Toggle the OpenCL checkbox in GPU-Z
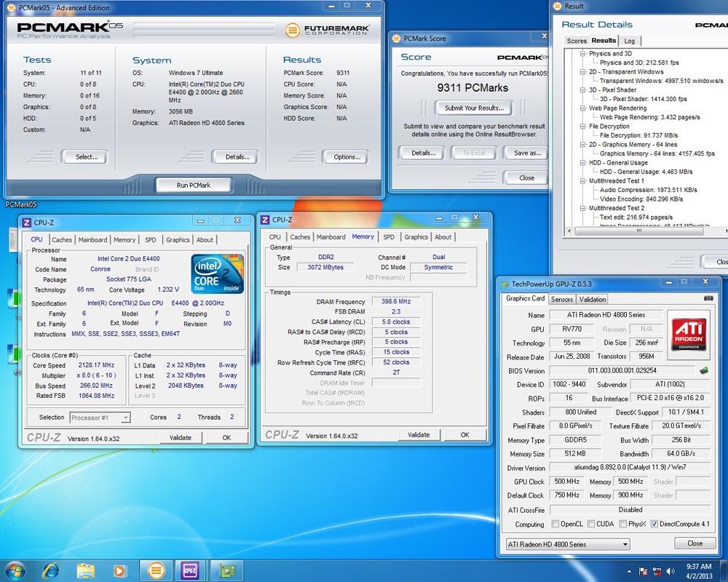The image size is (728, 582). 555,524
